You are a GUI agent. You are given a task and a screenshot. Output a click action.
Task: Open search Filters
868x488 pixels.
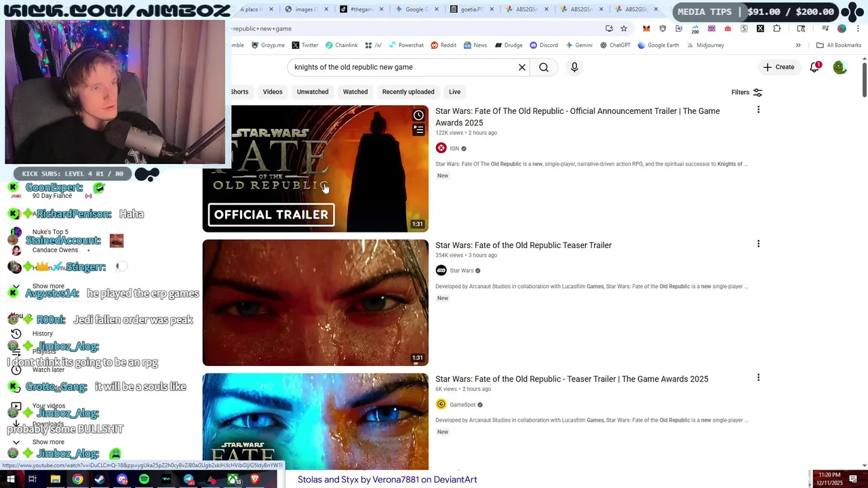pos(747,92)
